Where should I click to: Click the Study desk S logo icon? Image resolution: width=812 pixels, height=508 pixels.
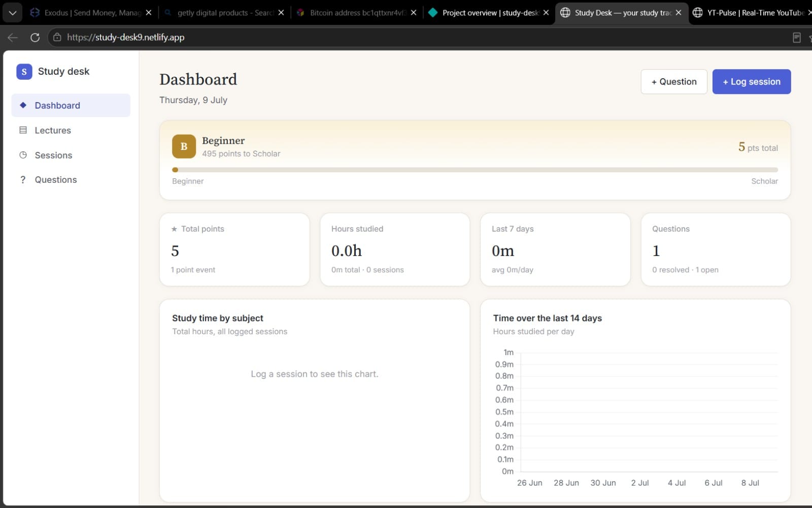[x=24, y=72]
